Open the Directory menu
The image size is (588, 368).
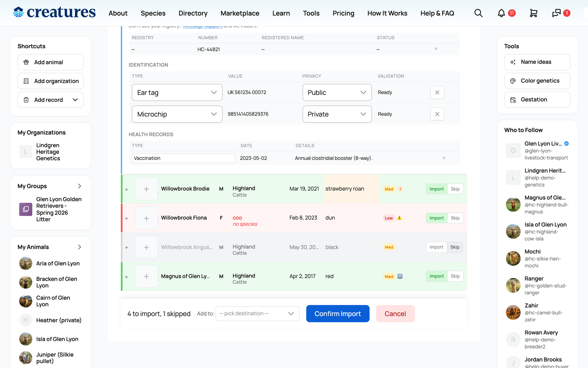pos(193,13)
